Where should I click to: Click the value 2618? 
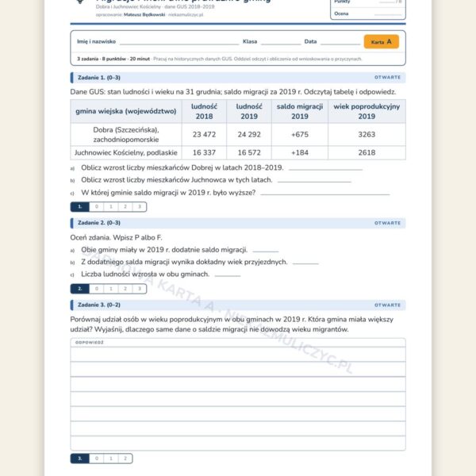point(367,152)
